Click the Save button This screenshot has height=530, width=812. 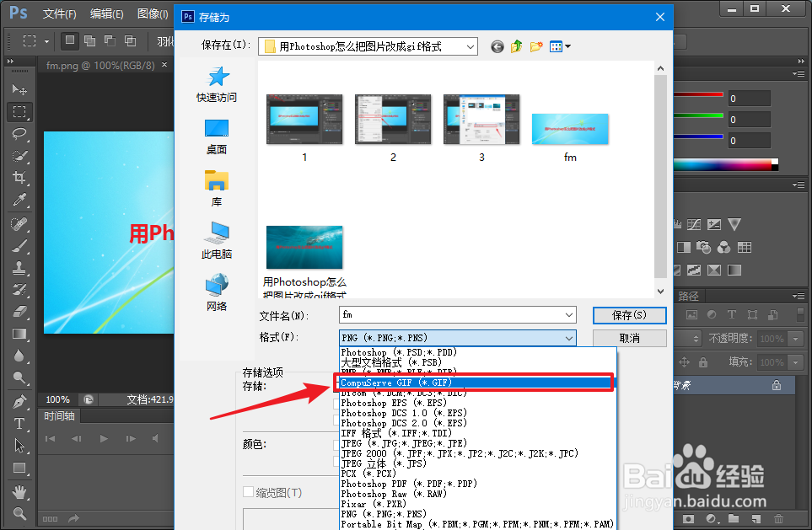click(x=629, y=315)
